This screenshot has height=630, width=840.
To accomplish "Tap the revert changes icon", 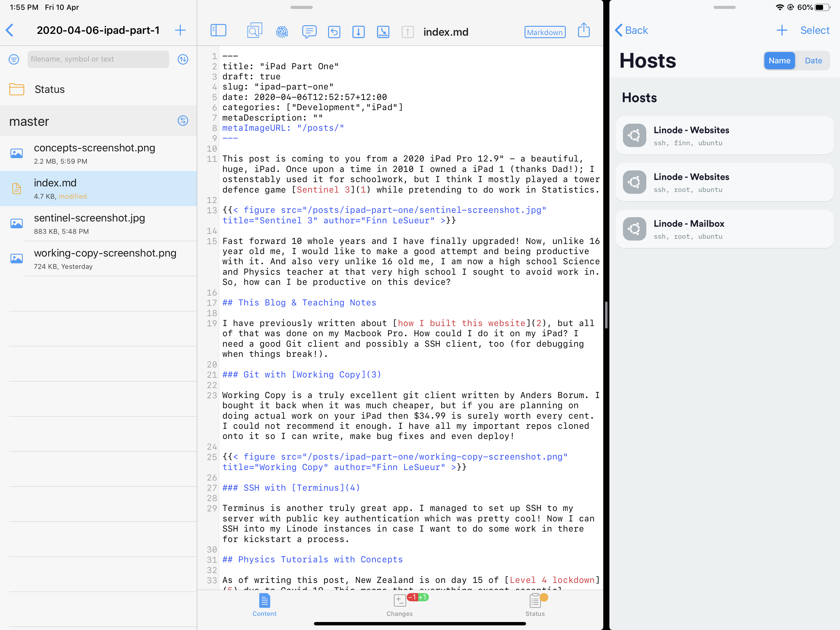I will point(334,32).
